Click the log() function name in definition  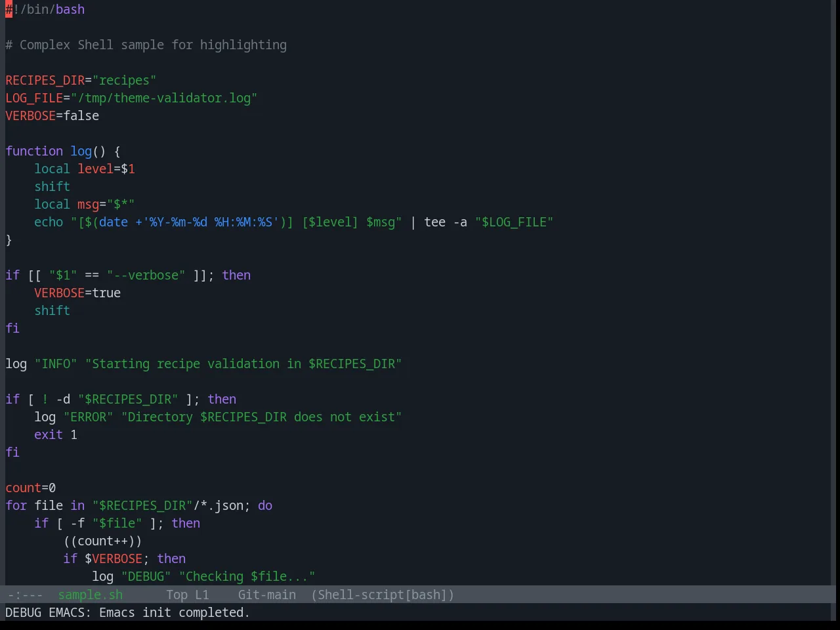coord(81,151)
